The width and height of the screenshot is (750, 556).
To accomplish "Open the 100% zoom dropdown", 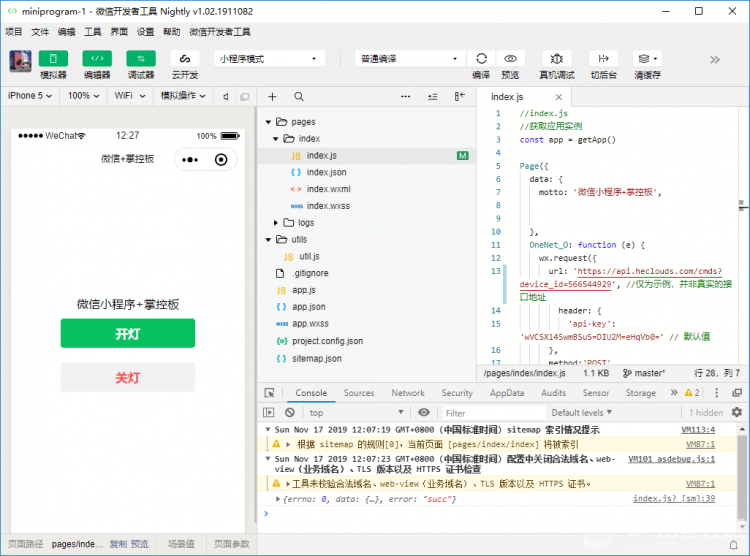I will [x=83, y=96].
